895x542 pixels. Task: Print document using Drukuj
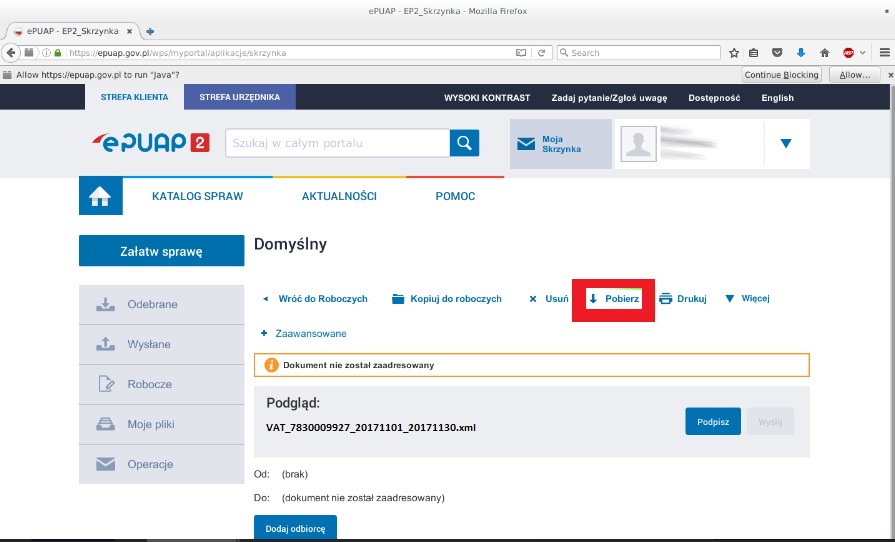pos(683,299)
